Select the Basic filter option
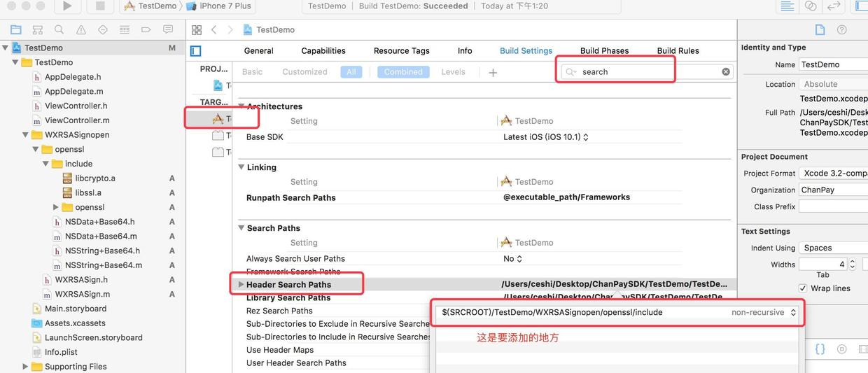The image size is (868, 373). (252, 72)
